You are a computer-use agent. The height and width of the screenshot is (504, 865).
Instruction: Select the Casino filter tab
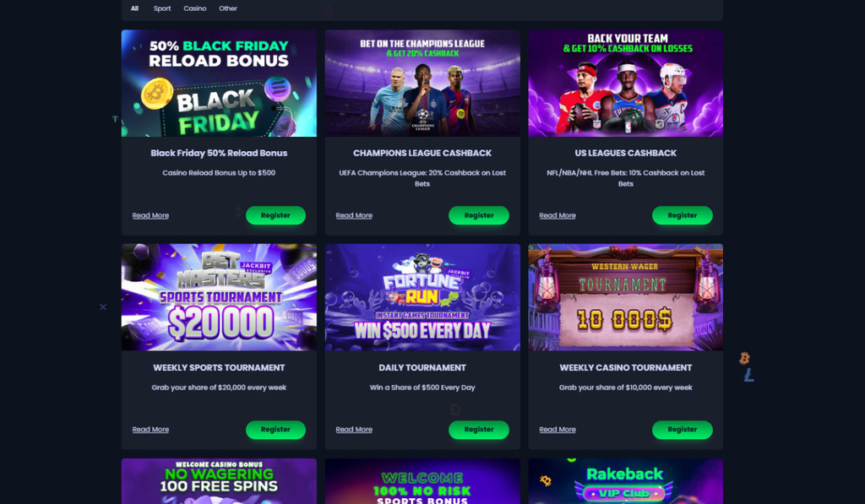tap(195, 8)
